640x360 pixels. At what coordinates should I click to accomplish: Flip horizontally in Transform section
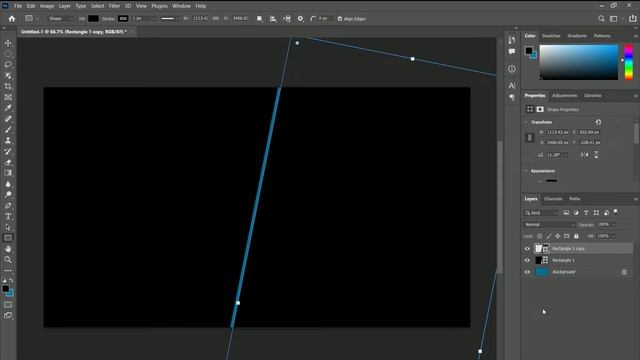584,155
